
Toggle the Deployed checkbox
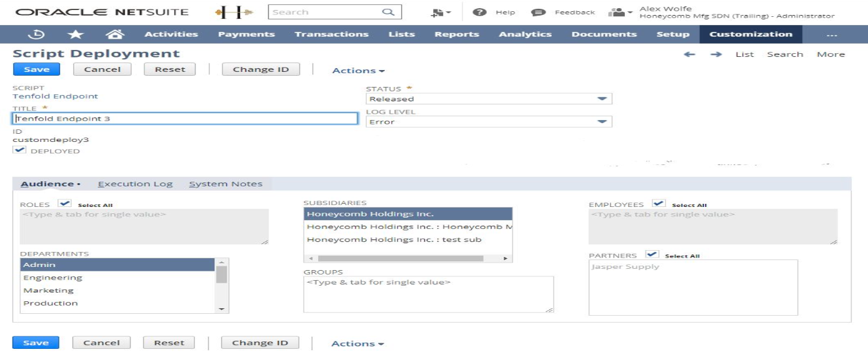coord(20,151)
